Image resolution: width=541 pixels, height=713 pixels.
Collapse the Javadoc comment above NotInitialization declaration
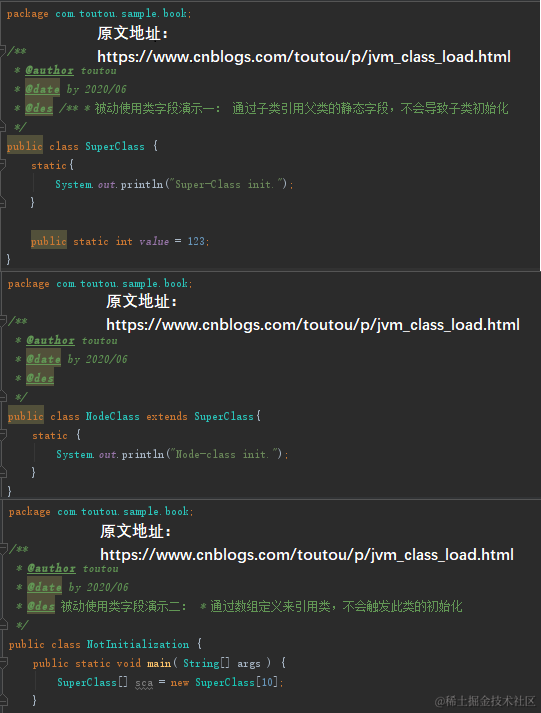(x=3, y=549)
